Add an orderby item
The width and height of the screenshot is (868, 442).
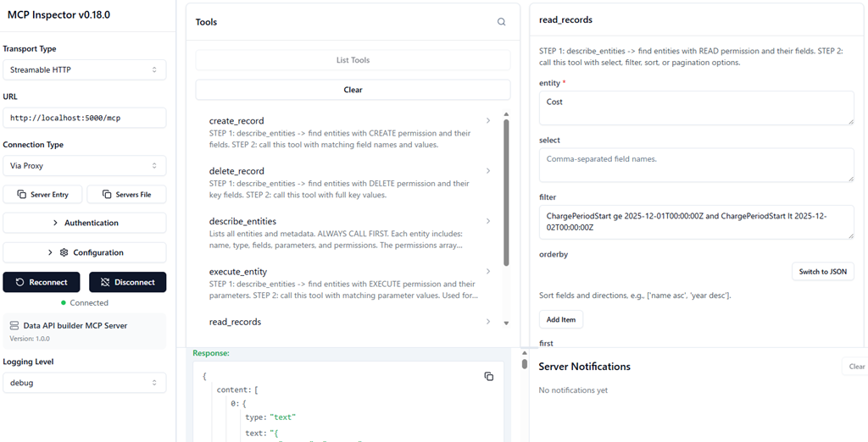tap(560, 319)
